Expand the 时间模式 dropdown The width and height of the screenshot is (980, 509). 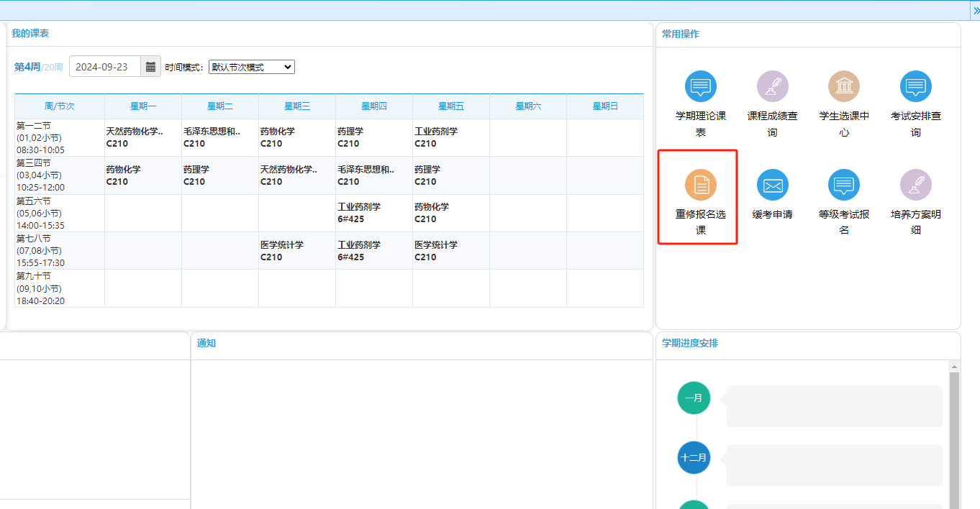coord(251,67)
